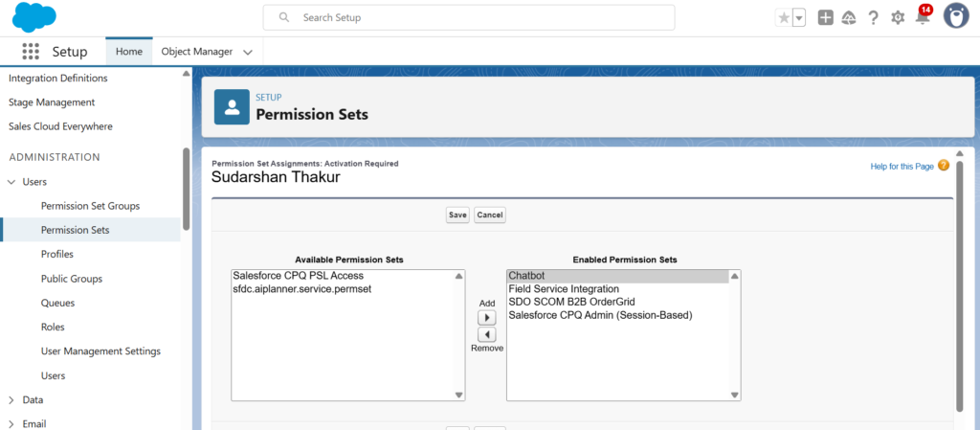Open the Notifications bell icon
Screen dimensions: 980x430
click(923, 17)
